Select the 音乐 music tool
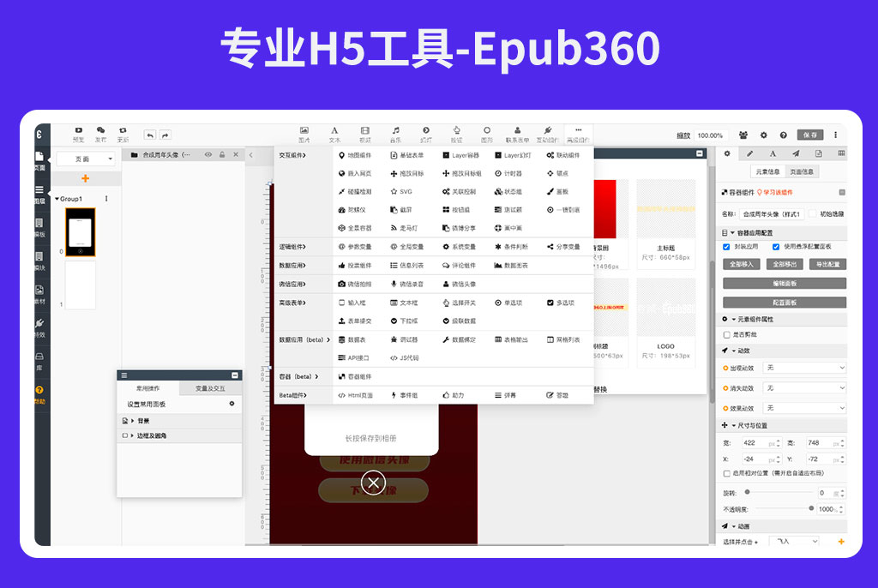The height and width of the screenshot is (588, 878). pyautogui.click(x=395, y=135)
